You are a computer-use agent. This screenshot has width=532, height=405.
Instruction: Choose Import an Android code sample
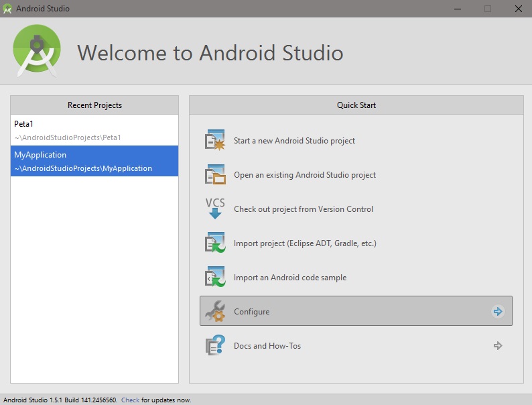pyautogui.click(x=290, y=278)
